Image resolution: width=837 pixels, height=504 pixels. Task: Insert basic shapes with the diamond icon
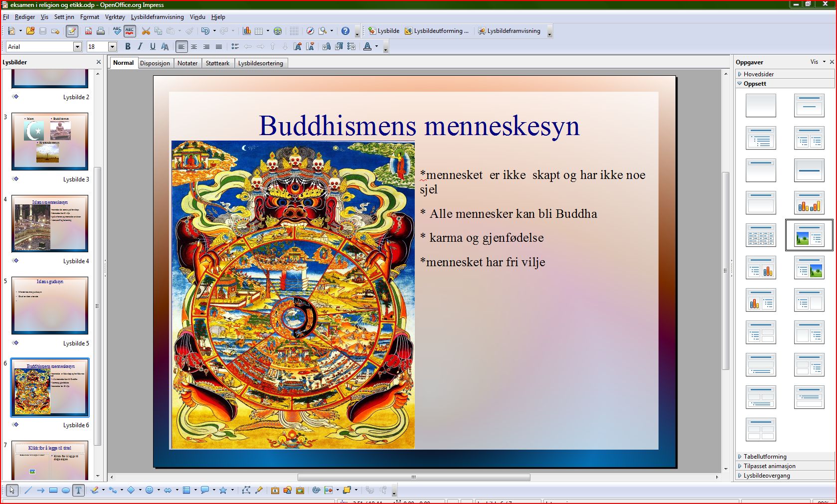click(131, 490)
